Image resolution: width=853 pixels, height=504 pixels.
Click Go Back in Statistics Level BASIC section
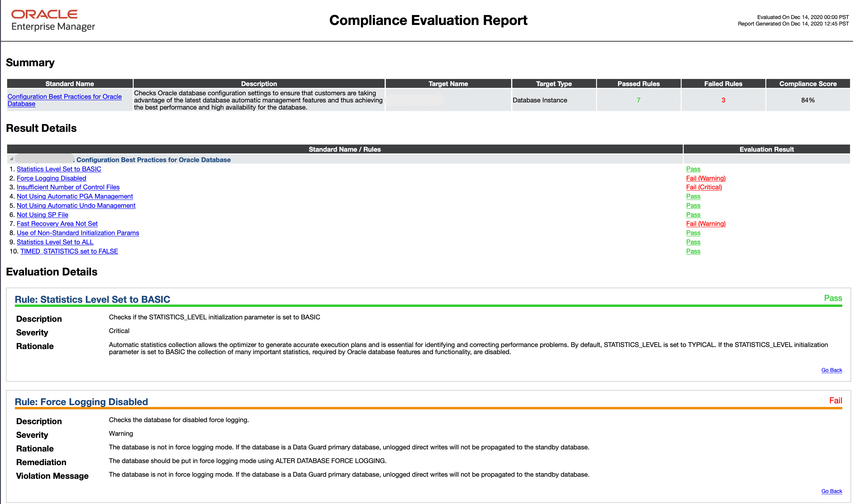click(831, 370)
